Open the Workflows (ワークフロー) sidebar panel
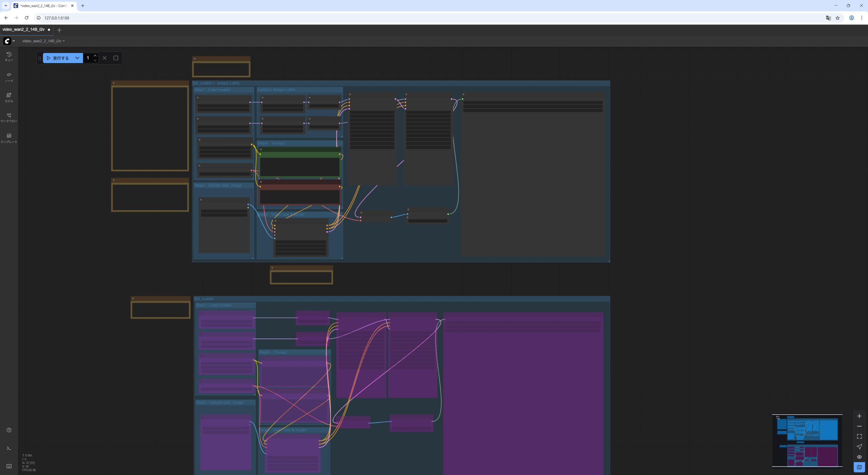868x475 pixels. tap(9, 118)
